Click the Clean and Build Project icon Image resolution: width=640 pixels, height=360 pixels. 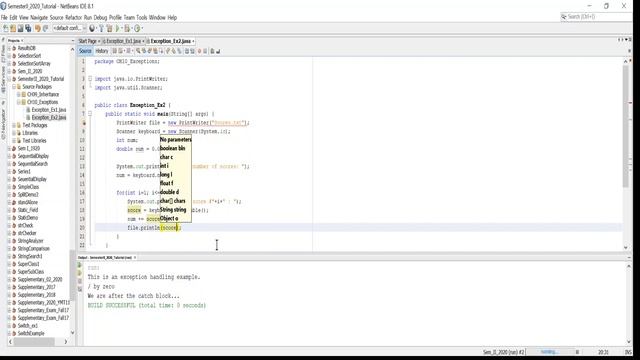click(x=109, y=28)
